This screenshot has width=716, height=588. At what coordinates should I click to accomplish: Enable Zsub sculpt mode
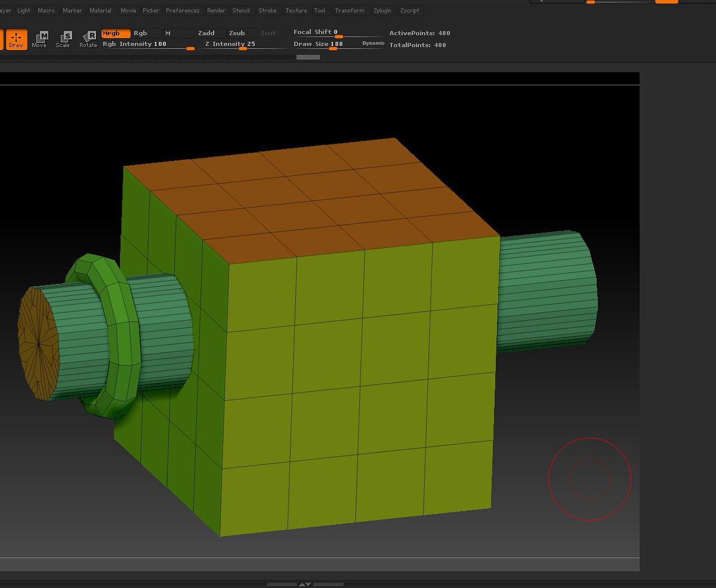point(242,33)
